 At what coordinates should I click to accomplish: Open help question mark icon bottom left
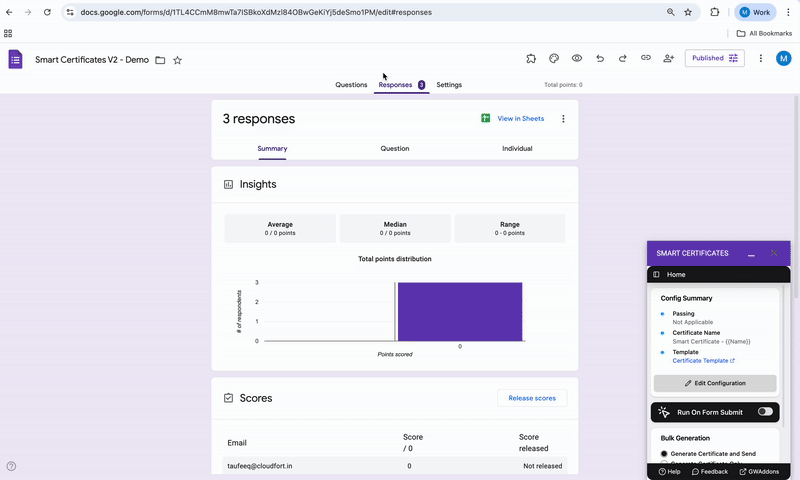click(x=11, y=466)
